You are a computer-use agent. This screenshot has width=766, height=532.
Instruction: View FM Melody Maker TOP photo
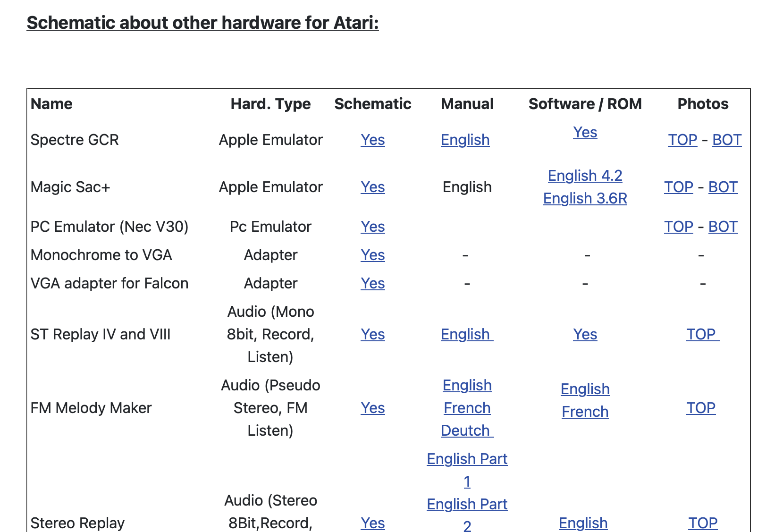click(701, 408)
